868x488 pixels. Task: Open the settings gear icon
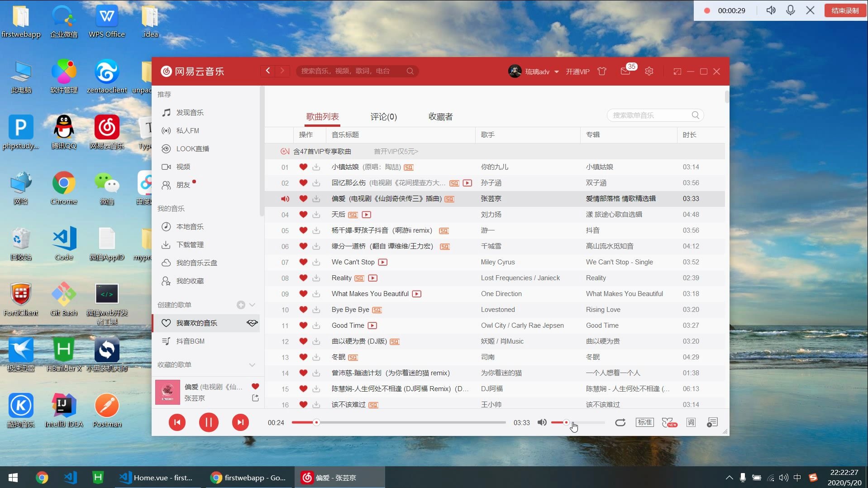649,71
